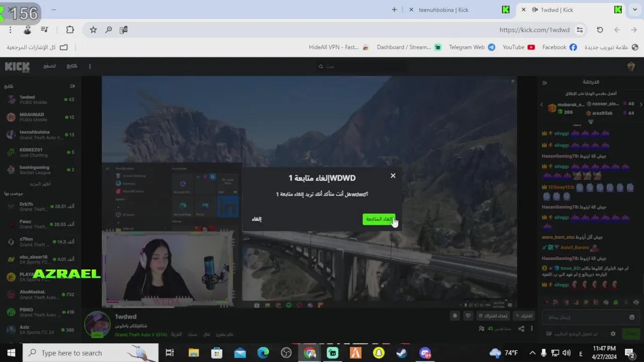This screenshot has height=362, width=644.
Task: Open bashirgaming channel in sidebar
Action: coord(40,170)
